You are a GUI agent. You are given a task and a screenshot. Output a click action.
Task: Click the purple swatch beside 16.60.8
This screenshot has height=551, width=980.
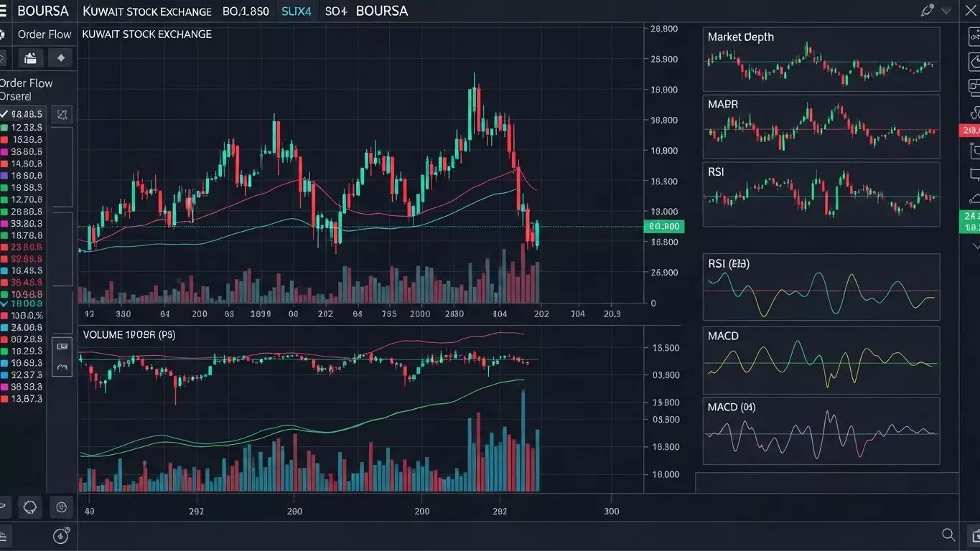[x=4, y=176]
